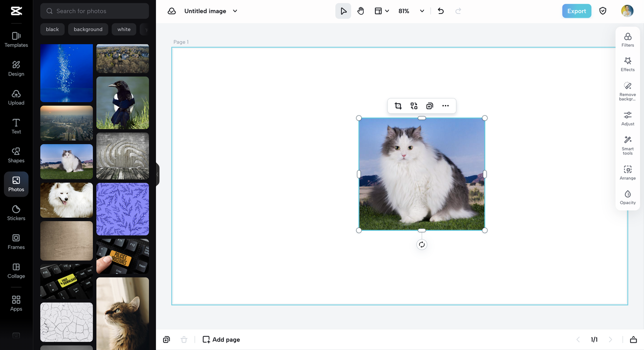Click the Export button
Image resolution: width=644 pixels, height=350 pixels.
pyautogui.click(x=577, y=11)
